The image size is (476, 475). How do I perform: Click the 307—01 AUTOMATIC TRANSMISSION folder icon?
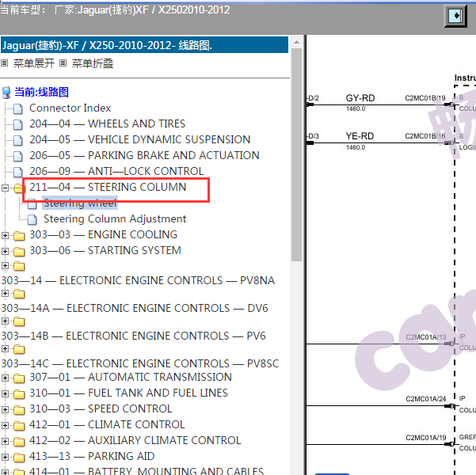tap(19, 378)
